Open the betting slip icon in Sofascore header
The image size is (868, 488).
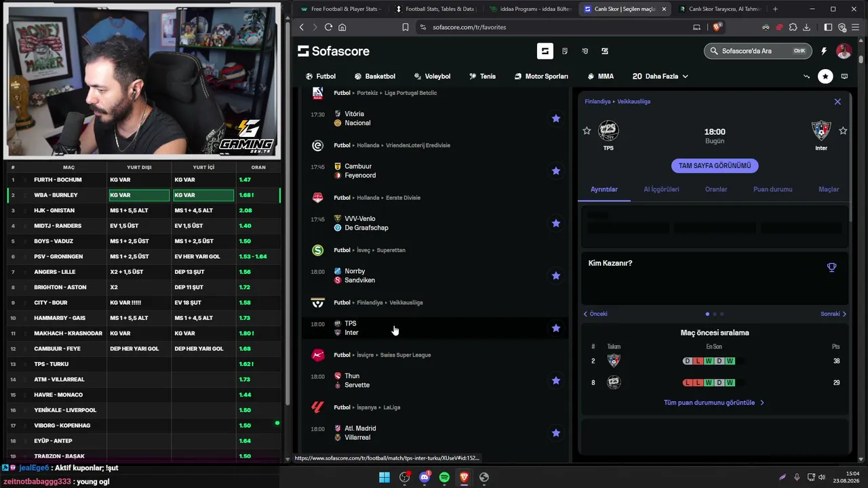[x=565, y=51]
